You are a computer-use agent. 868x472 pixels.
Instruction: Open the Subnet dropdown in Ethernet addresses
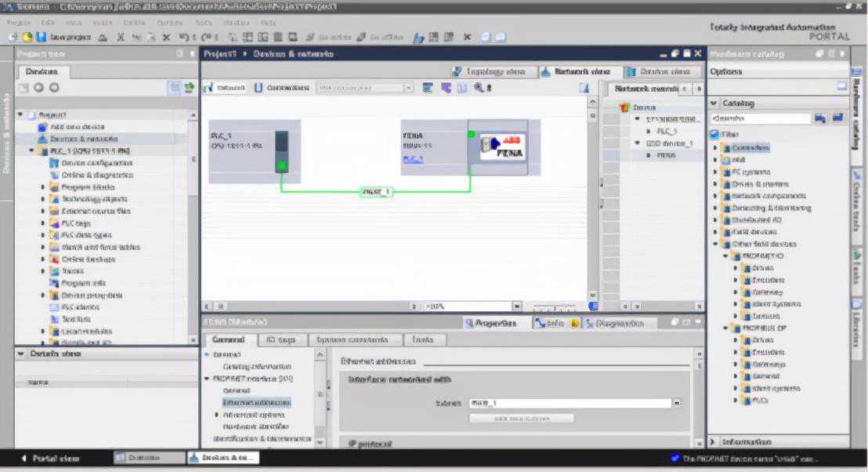click(676, 402)
